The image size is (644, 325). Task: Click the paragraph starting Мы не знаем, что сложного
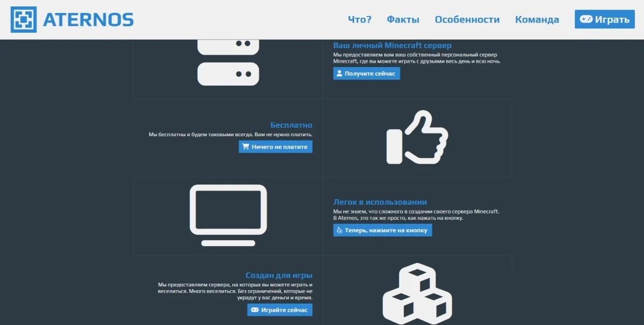pos(416,215)
